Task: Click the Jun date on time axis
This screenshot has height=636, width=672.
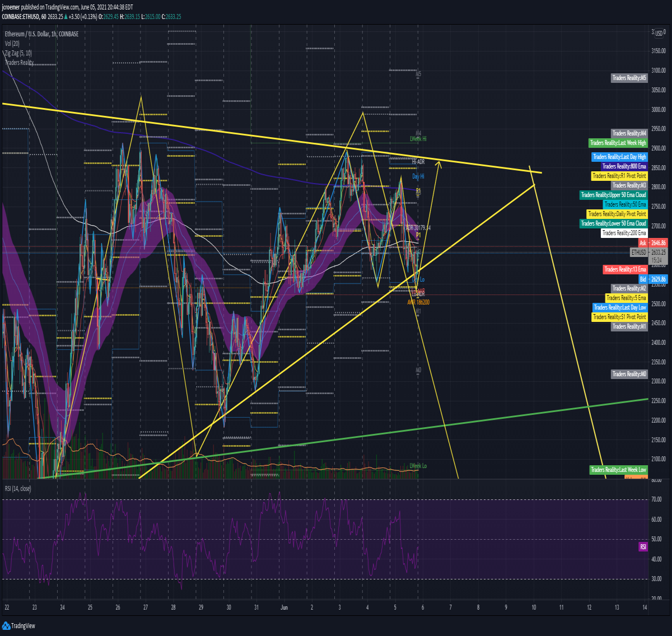Action: click(x=284, y=607)
